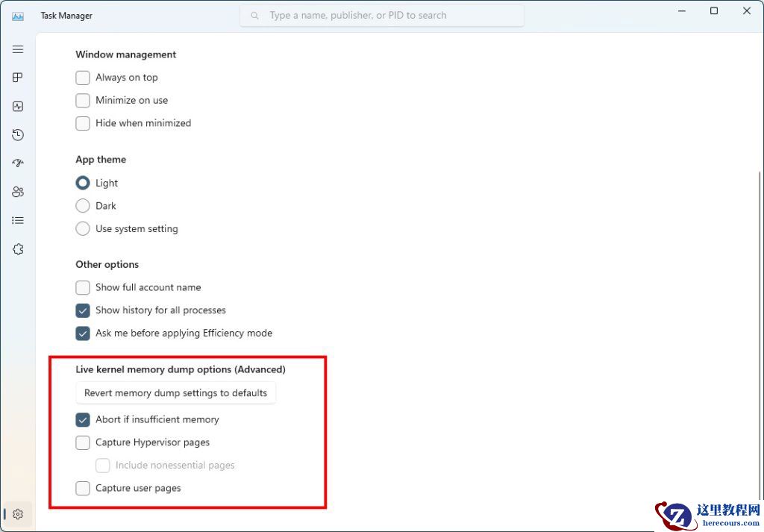
Task: Disable Ask me before applying Efficiency mode
Action: pos(83,333)
